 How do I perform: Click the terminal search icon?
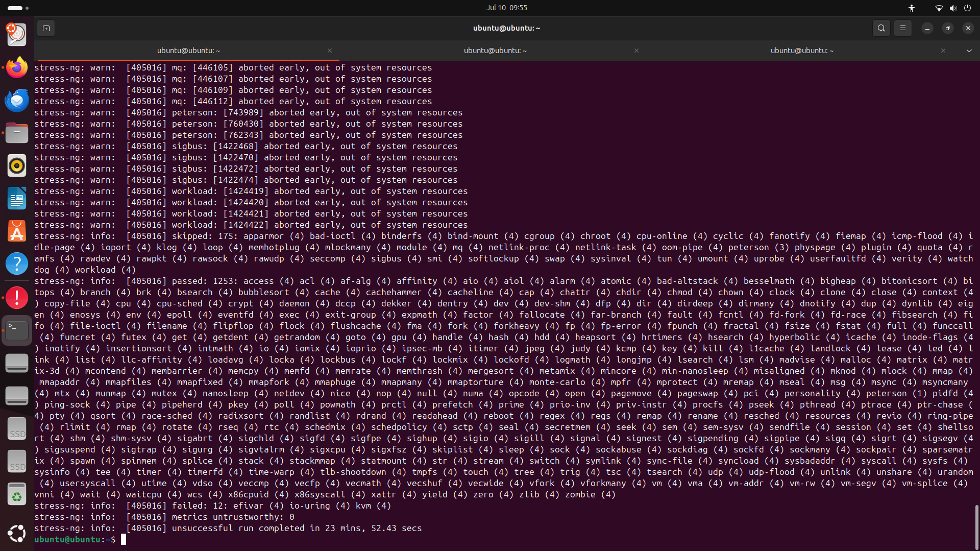click(881, 29)
